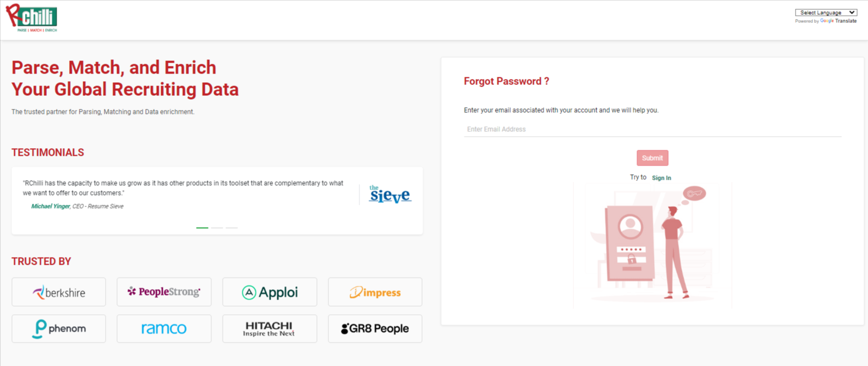Viewport: 868px width, 366px height.
Task: Open the Impress logo tile
Action: [x=375, y=292]
